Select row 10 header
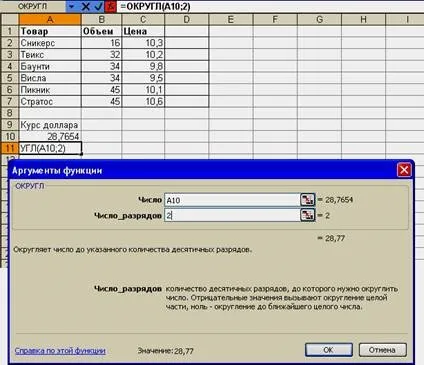The height and width of the screenshot is (365, 424). [10, 136]
